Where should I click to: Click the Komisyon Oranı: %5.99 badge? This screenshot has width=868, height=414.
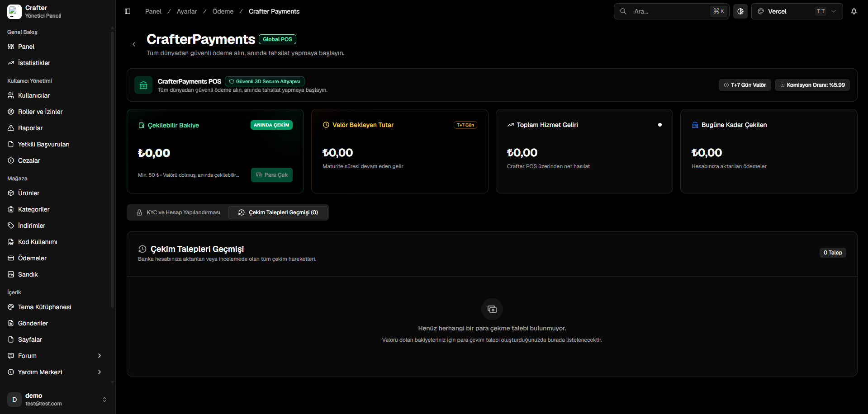[x=812, y=85]
